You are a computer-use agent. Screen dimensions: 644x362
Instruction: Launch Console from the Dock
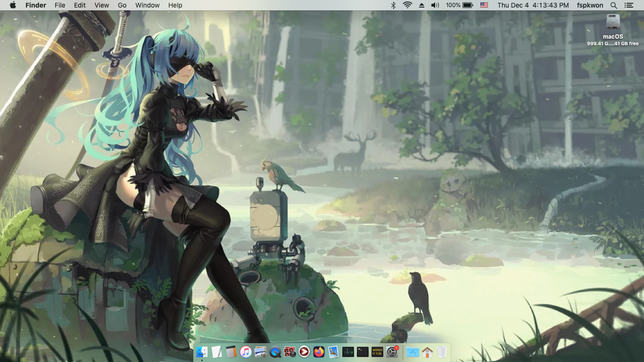(x=378, y=352)
